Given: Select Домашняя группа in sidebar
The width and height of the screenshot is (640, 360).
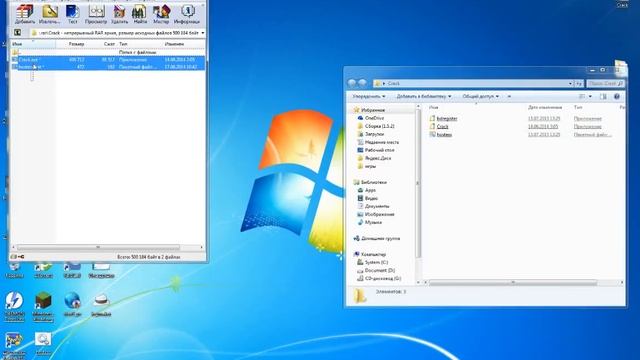Looking at the screenshot, I should tap(377, 238).
